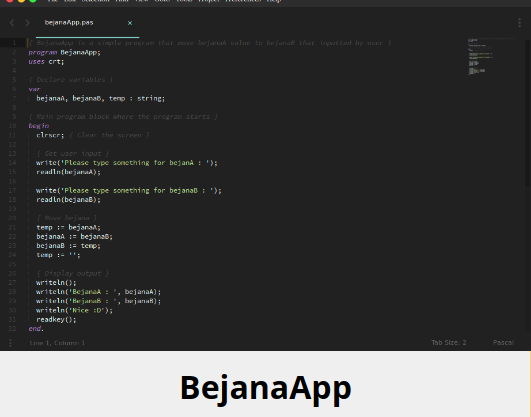Click the write line for bejanaB prompt
The width and height of the screenshot is (531, 417).
click(x=129, y=191)
